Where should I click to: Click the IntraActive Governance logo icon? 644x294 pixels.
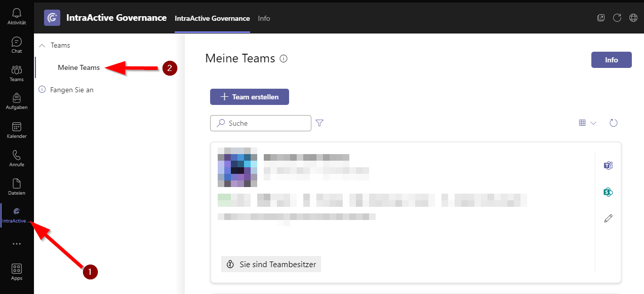point(52,18)
